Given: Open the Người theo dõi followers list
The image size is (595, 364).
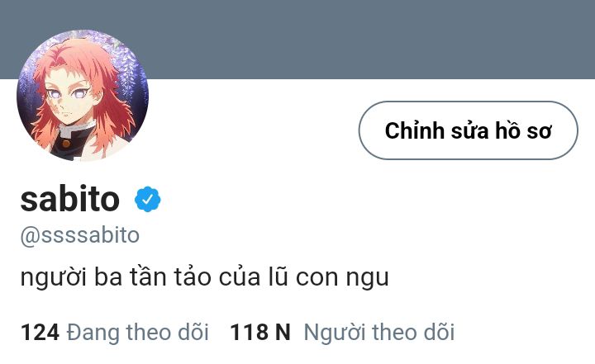Looking at the screenshot, I should tap(342, 332).
